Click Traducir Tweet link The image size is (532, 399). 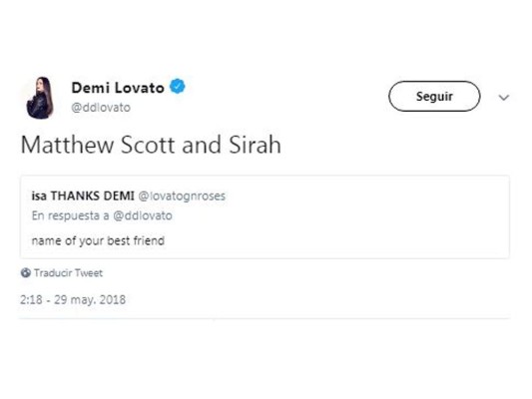pyautogui.click(x=68, y=273)
